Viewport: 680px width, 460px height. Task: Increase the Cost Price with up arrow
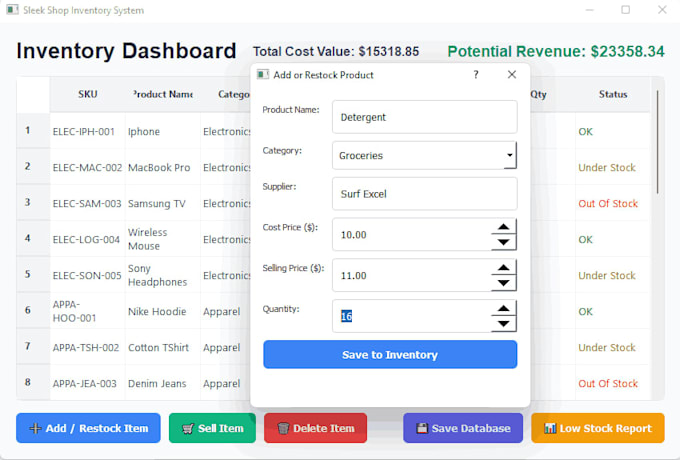503,227
